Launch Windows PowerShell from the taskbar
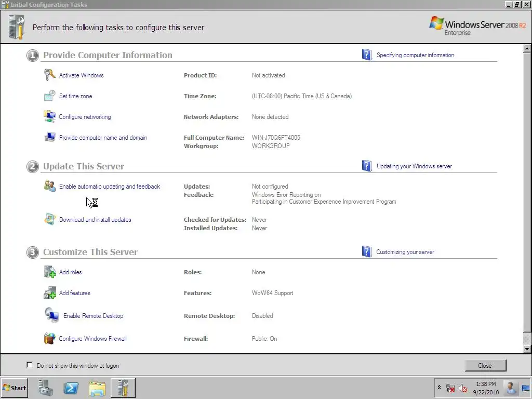Image resolution: width=532 pixels, height=399 pixels. pyautogui.click(x=71, y=388)
